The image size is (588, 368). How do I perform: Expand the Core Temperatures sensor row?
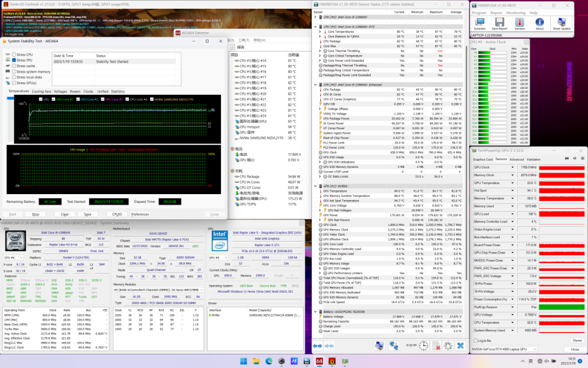point(321,32)
